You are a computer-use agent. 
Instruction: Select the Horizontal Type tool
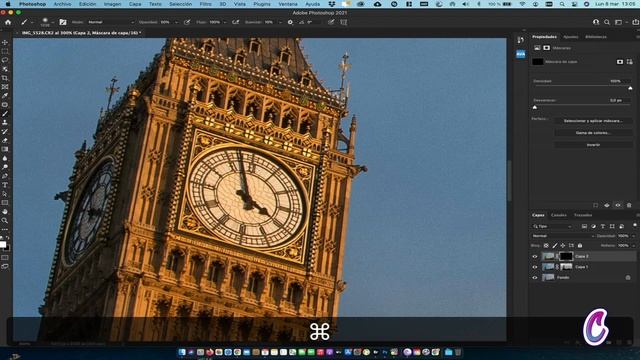pyautogui.click(x=5, y=185)
